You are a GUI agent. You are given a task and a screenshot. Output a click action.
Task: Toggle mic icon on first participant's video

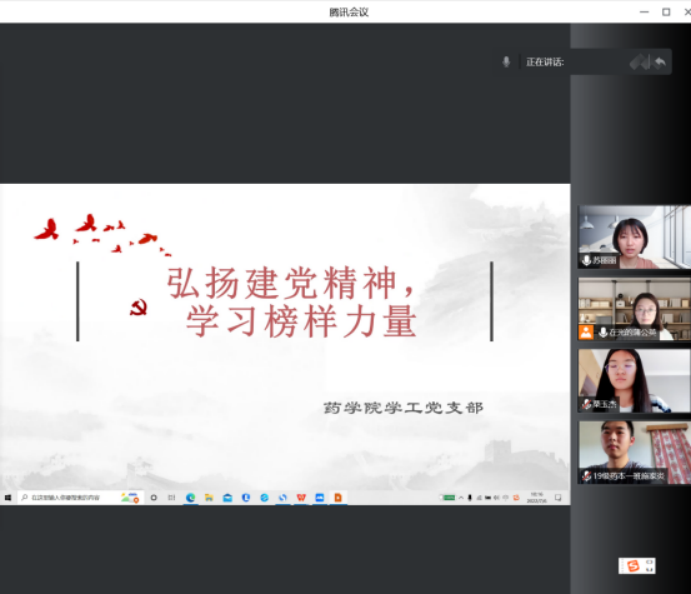586,260
